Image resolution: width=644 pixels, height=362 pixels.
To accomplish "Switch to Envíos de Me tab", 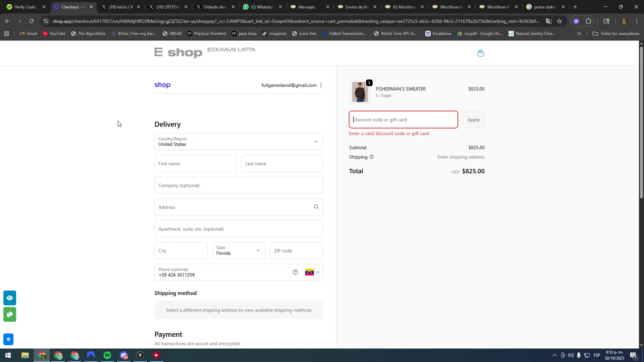I will (356, 7).
